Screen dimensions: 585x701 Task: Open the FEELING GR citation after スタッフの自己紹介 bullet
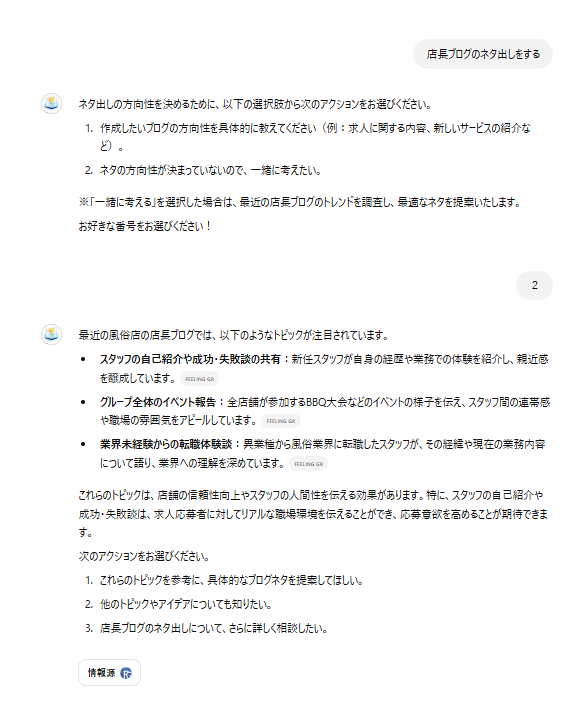coord(199,379)
